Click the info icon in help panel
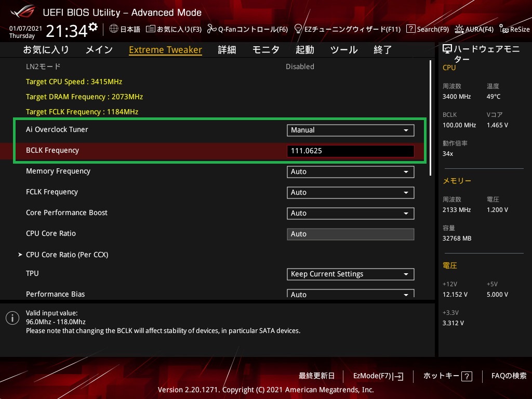Image resolution: width=532 pixels, height=399 pixels. coord(12,318)
